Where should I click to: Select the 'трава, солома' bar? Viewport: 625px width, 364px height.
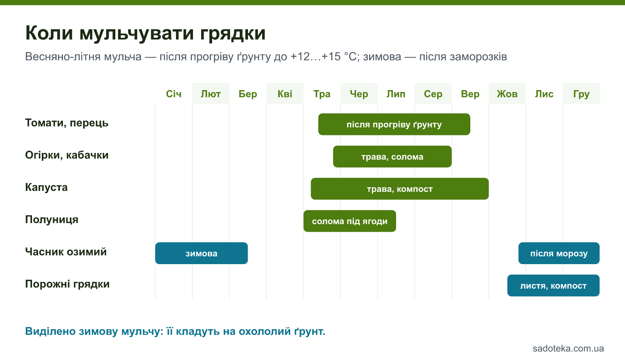[392, 156]
